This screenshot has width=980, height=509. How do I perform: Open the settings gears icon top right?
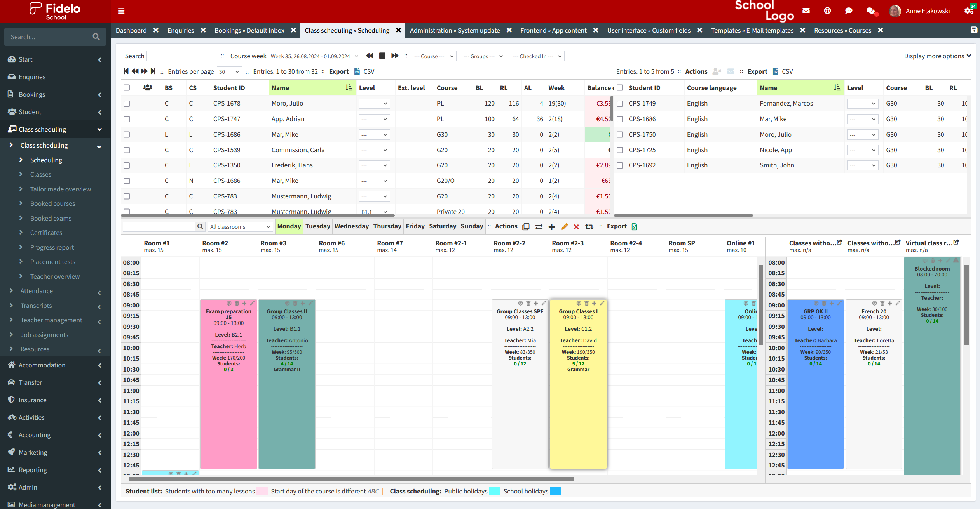coord(969,11)
